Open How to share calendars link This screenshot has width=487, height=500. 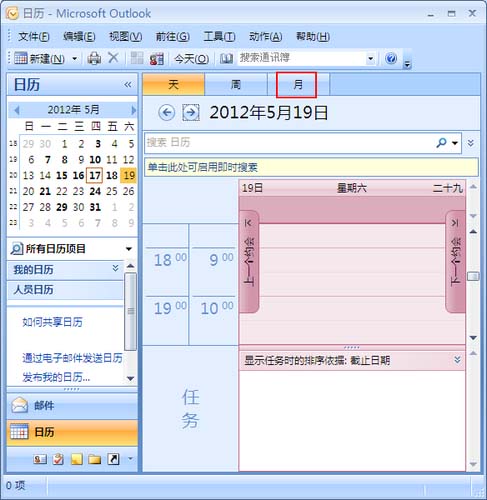[52, 322]
